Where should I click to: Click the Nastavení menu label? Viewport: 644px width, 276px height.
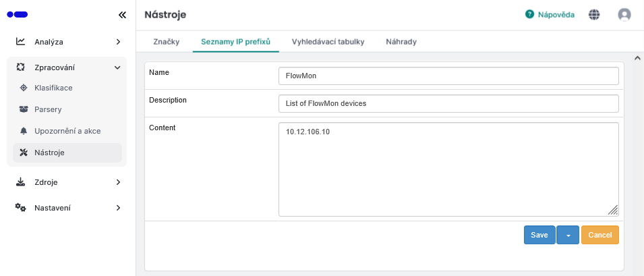pos(53,208)
